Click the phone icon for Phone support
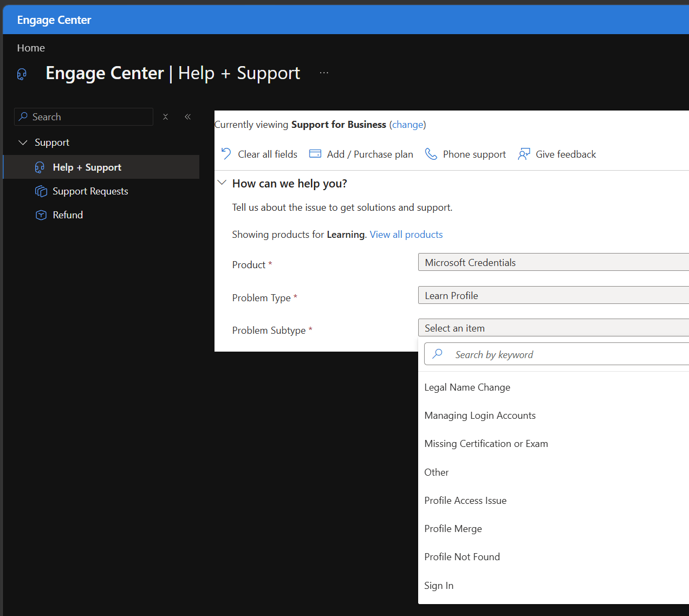 click(x=431, y=154)
